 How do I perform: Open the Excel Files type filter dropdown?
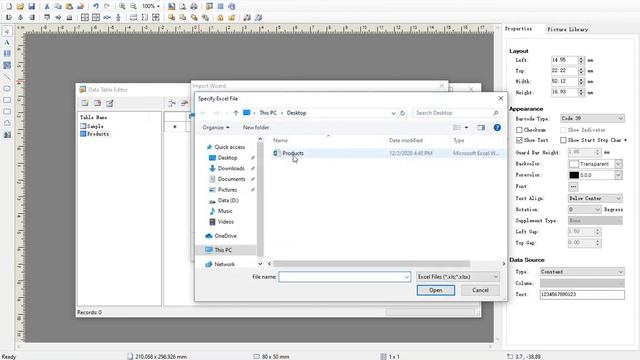pos(458,277)
